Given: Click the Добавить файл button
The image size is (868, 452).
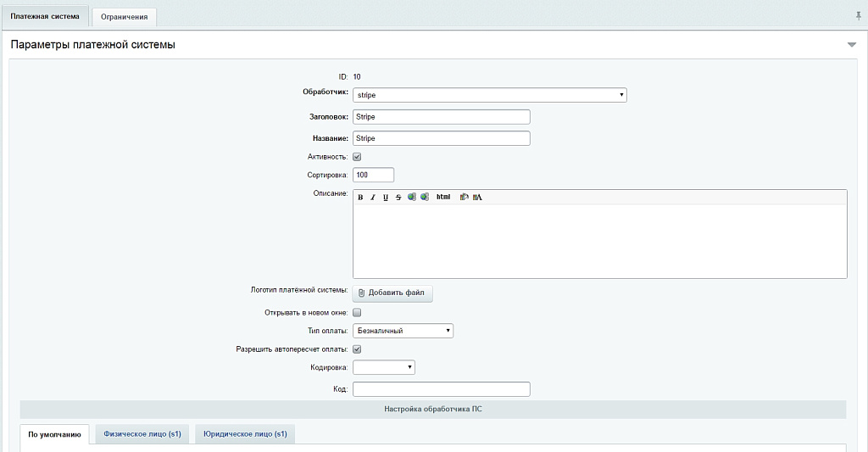Looking at the screenshot, I should 392,293.
